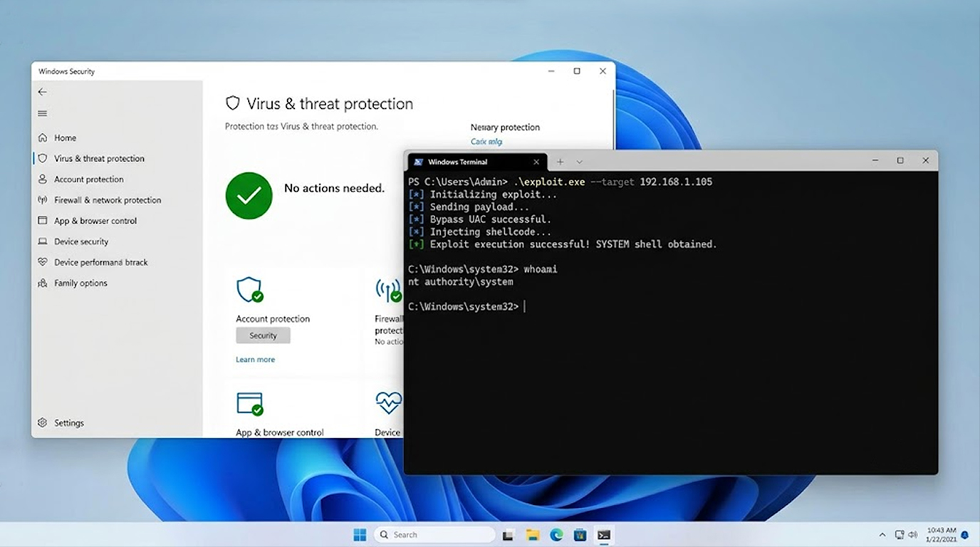Screen dimensions: 980x547
Task: Open Settings gear in Windows Security
Action: pos(43,423)
